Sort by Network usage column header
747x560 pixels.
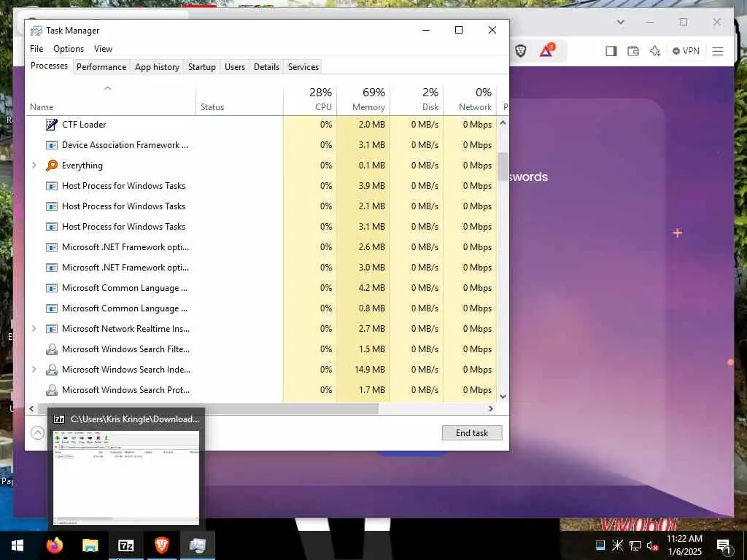471,101
